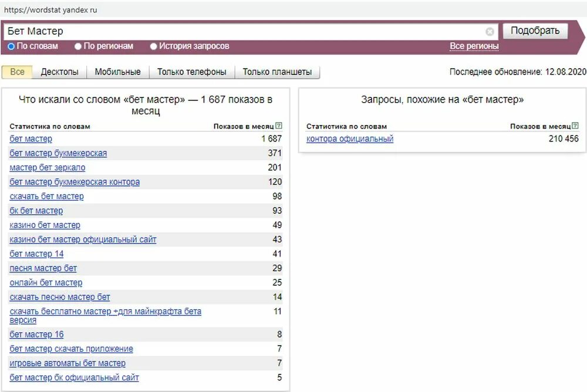The width and height of the screenshot is (587, 392).
Task: Open the игровые автоматы бет мастер link
Action: pyautogui.click(x=68, y=363)
